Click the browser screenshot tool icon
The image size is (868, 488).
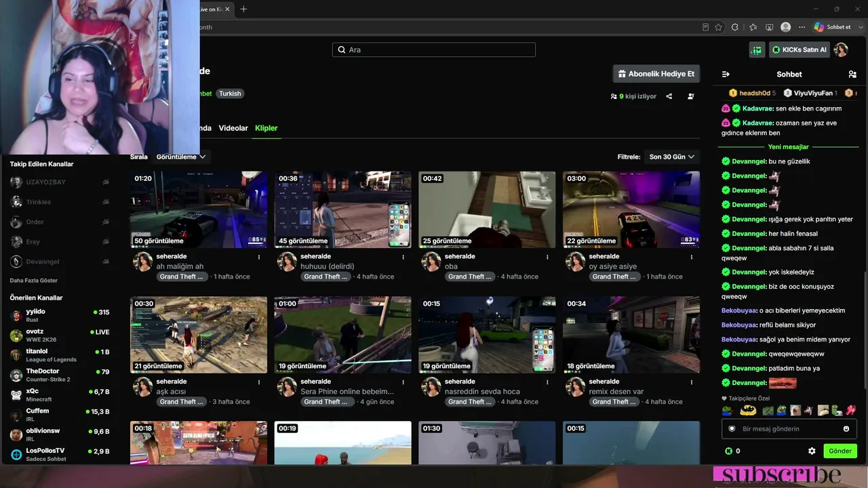[x=769, y=27]
